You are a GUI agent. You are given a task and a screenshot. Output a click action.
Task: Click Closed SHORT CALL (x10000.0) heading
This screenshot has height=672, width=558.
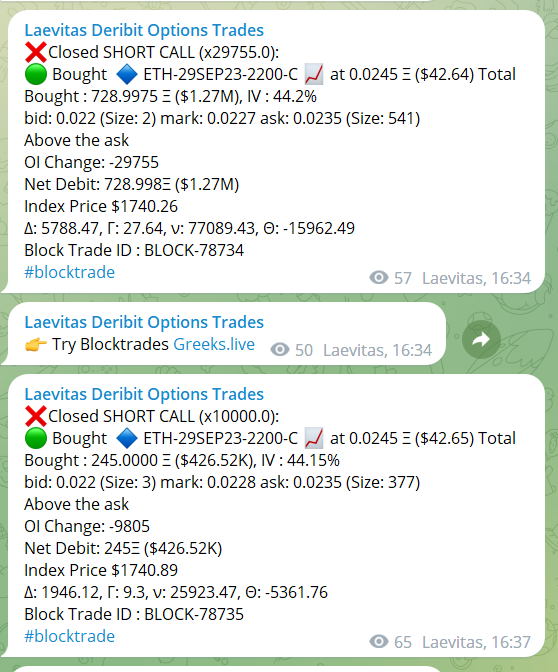point(164,416)
